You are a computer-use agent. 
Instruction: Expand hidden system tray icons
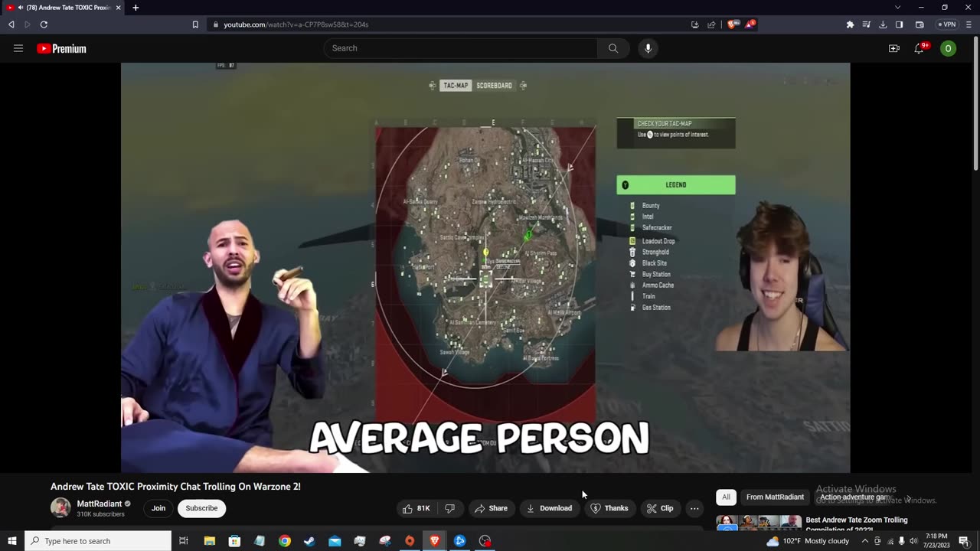pos(865,541)
